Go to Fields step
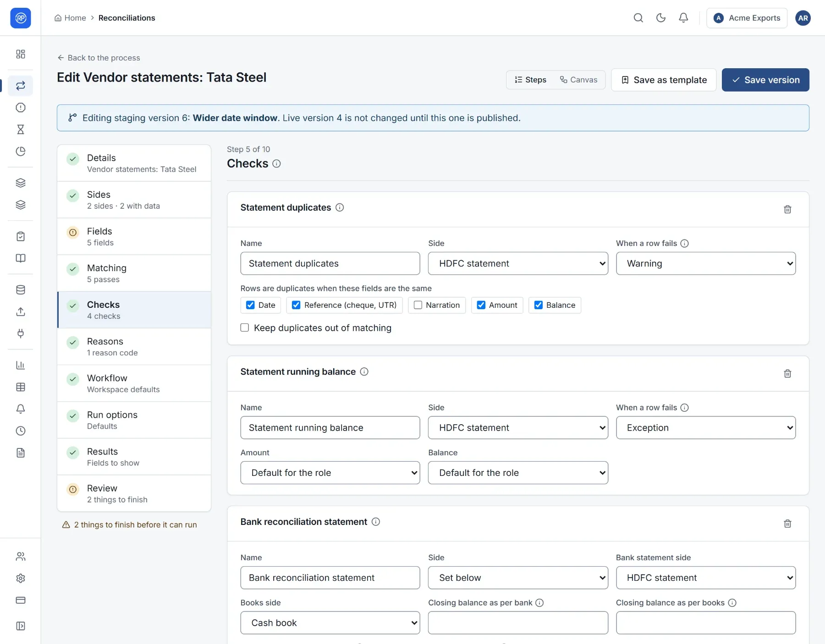This screenshot has height=644, width=825. click(x=134, y=237)
